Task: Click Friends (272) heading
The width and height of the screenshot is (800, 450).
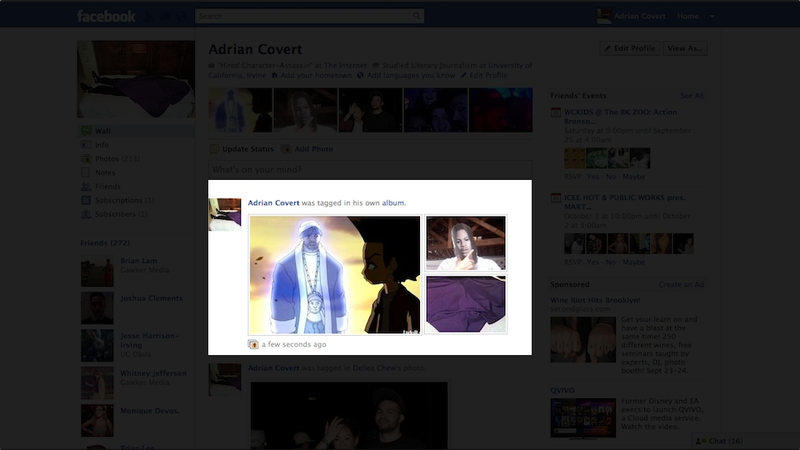Action: (105, 243)
